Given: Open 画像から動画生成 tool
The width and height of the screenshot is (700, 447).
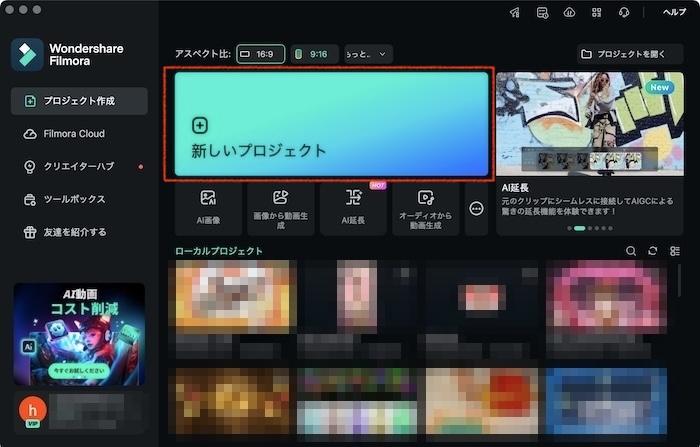Looking at the screenshot, I should click(281, 209).
